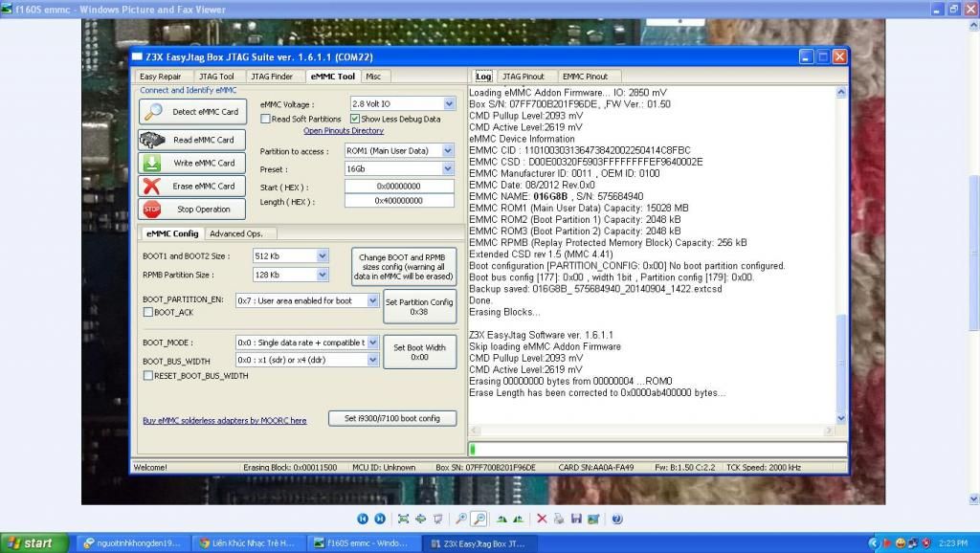The width and height of the screenshot is (980, 553).
Task: Open the Start menu
Action: click(34, 543)
